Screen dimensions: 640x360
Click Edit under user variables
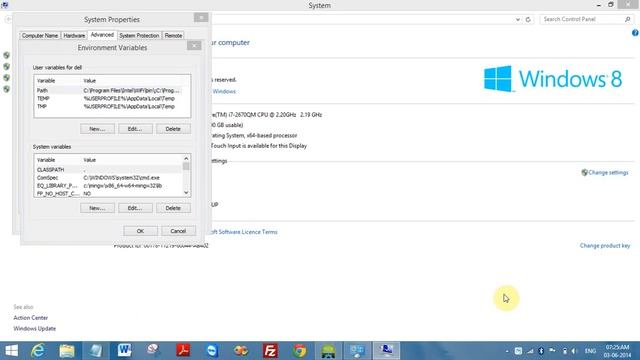click(x=135, y=129)
